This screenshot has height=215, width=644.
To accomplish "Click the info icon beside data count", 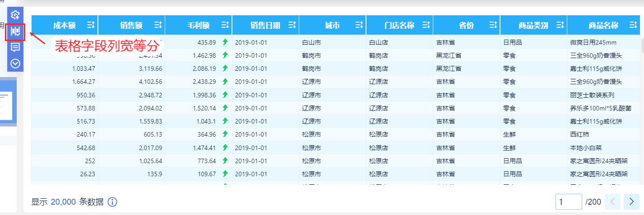I will (x=112, y=202).
